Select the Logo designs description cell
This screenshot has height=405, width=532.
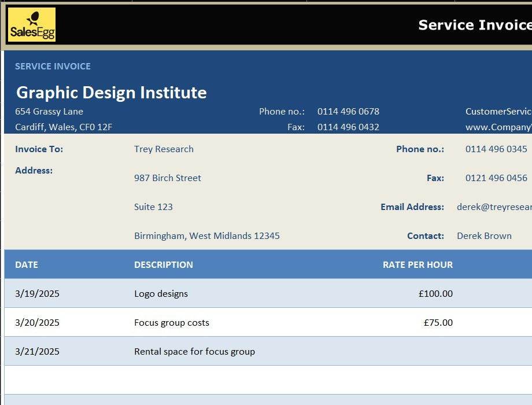point(161,294)
